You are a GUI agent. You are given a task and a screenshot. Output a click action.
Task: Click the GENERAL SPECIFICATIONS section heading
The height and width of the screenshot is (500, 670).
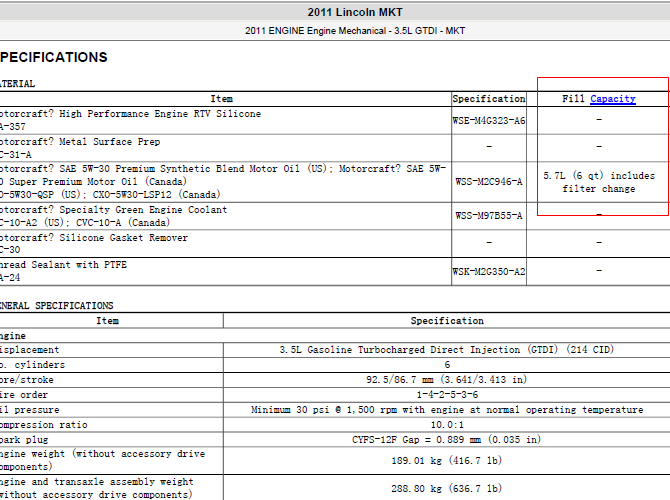pyautogui.click(x=56, y=306)
